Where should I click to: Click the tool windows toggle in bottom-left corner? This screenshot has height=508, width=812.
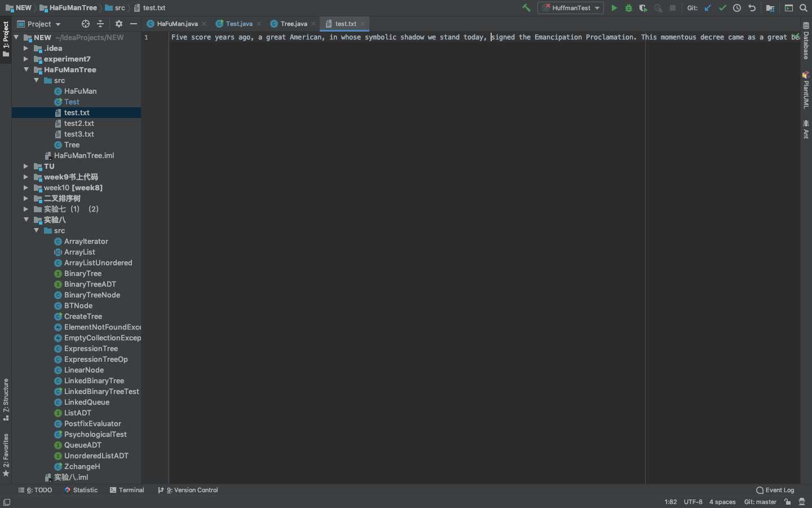tap(7, 502)
